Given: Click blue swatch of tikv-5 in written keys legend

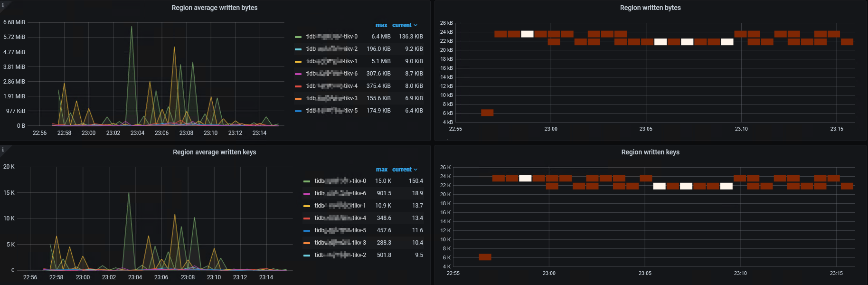Looking at the screenshot, I should pyautogui.click(x=307, y=231).
